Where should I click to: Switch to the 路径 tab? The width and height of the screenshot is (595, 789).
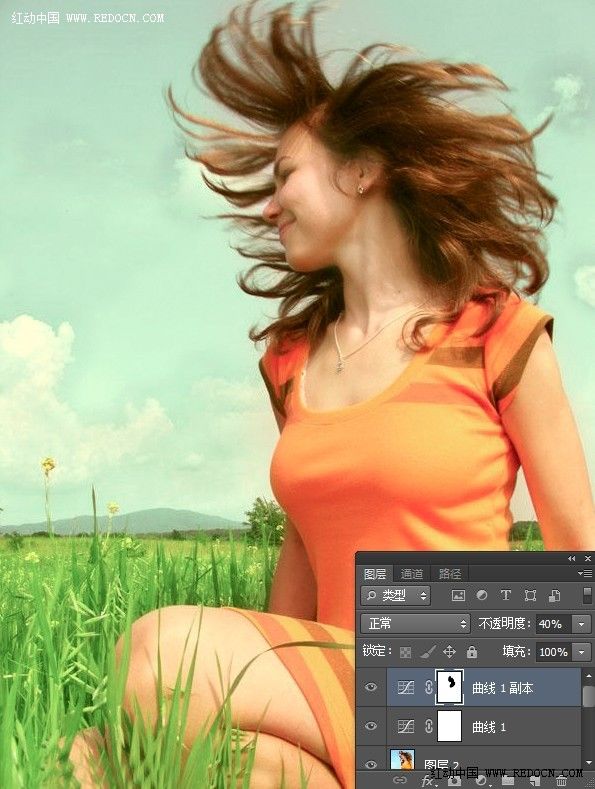click(x=450, y=574)
